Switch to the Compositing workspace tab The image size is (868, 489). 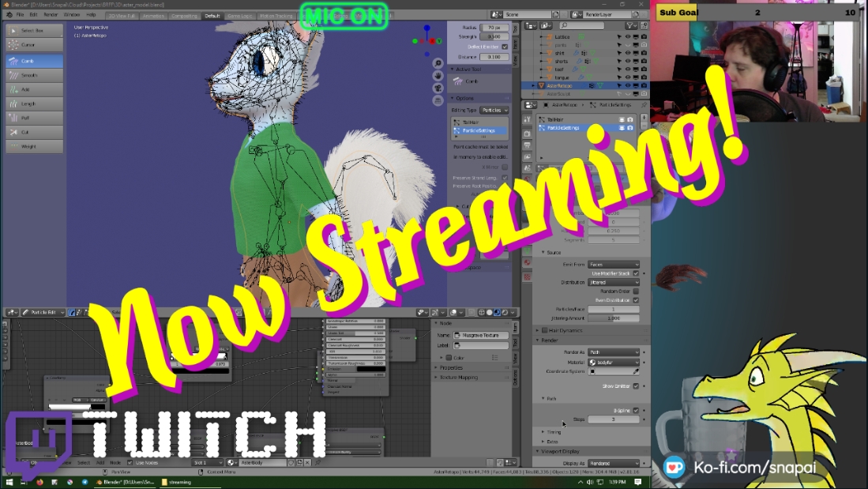(184, 16)
